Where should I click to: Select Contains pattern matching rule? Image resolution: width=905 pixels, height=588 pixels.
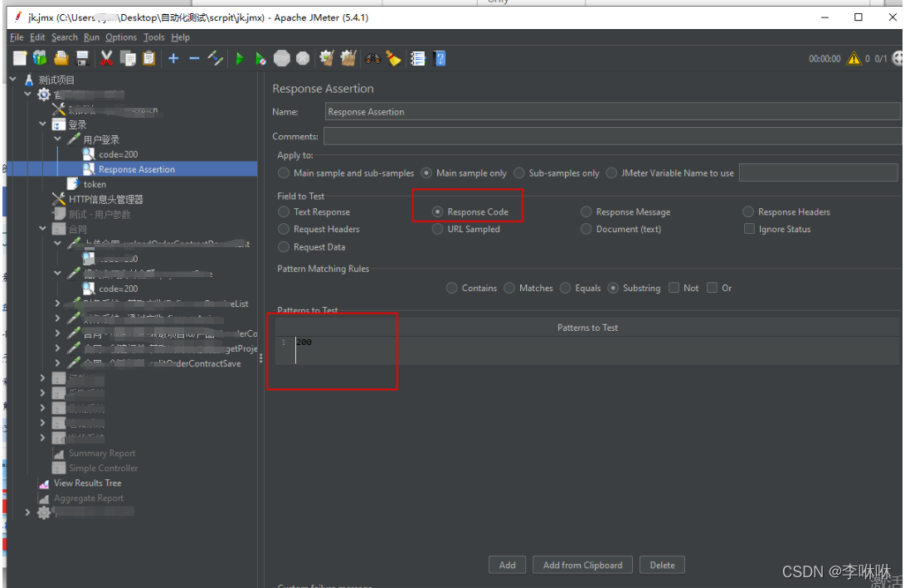coord(452,287)
